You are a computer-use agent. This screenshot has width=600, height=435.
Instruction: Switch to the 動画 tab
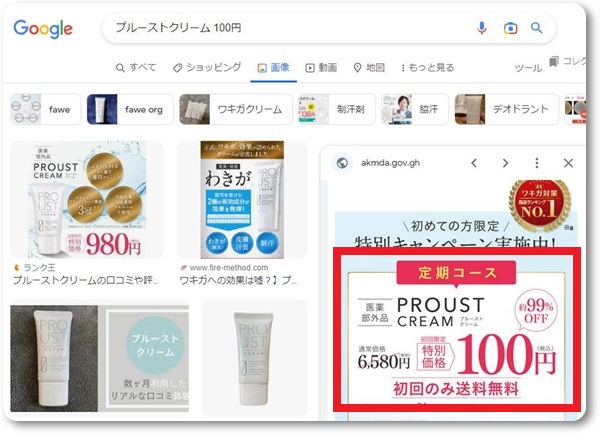321,68
